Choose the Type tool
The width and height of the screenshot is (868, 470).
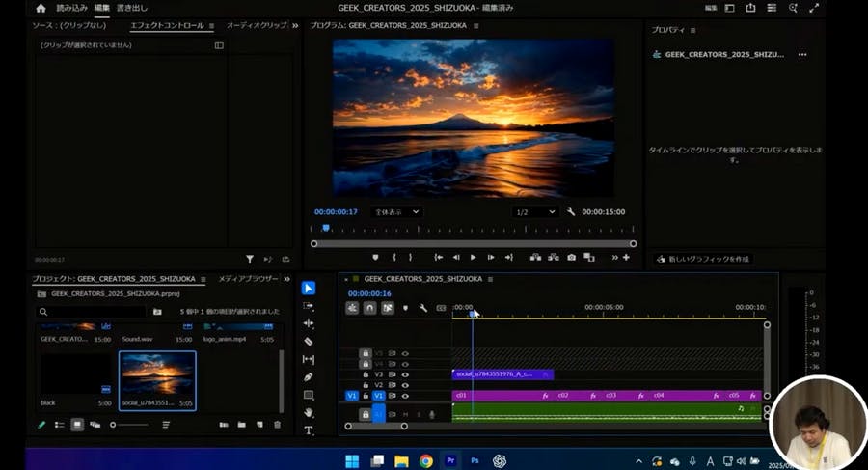tap(309, 430)
